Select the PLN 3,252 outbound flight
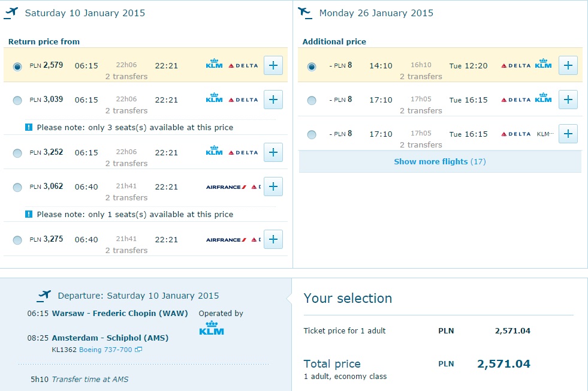The image size is (588, 391). pos(17,153)
